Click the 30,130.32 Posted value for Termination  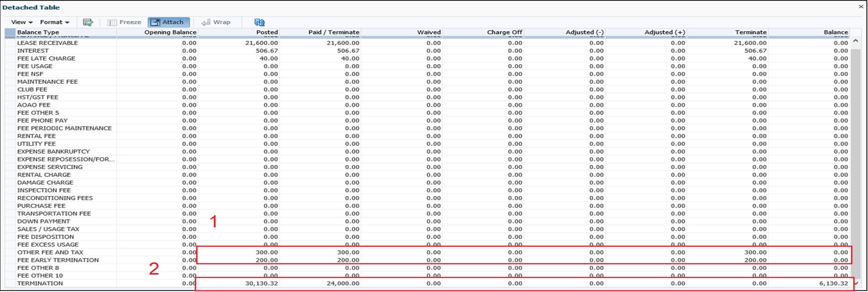coord(262,283)
